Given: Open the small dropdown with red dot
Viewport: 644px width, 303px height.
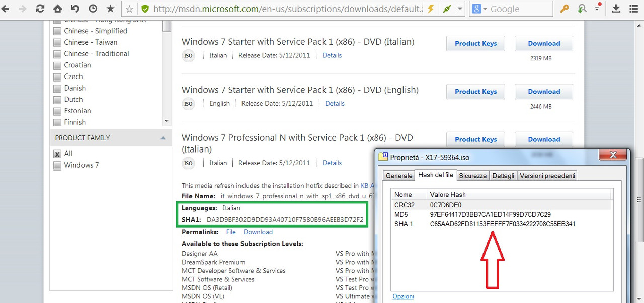Looking at the screenshot, I should pyautogui.click(x=598, y=7).
